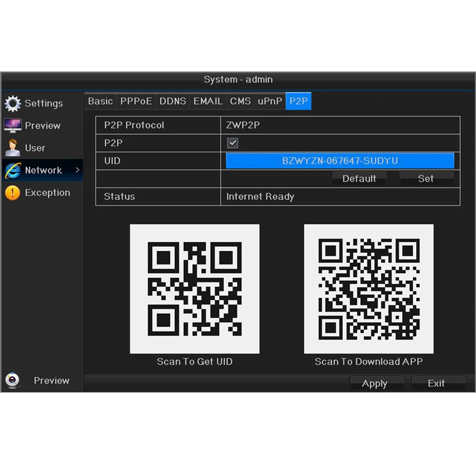The image size is (476, 476).
Task: Uncheck the P2P enable checkbox
Action: pyautogui.click(x=233, y=143)
